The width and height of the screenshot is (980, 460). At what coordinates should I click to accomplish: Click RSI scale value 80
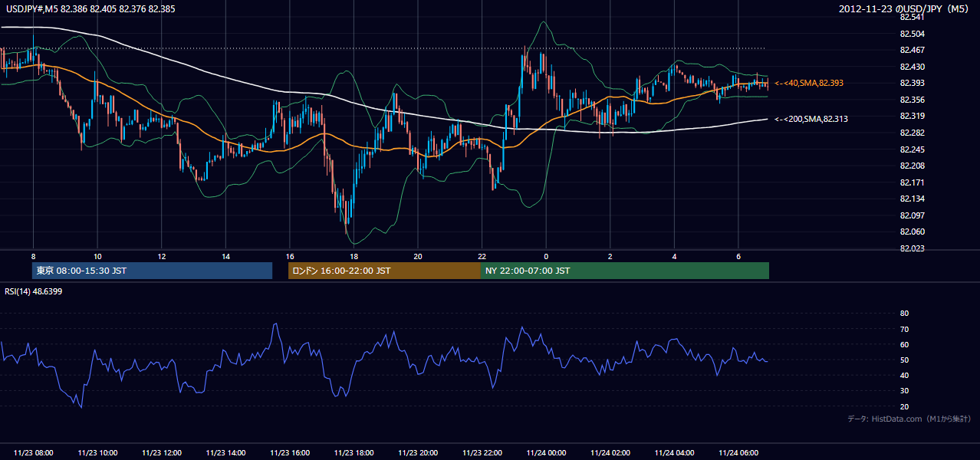(904, 314)
